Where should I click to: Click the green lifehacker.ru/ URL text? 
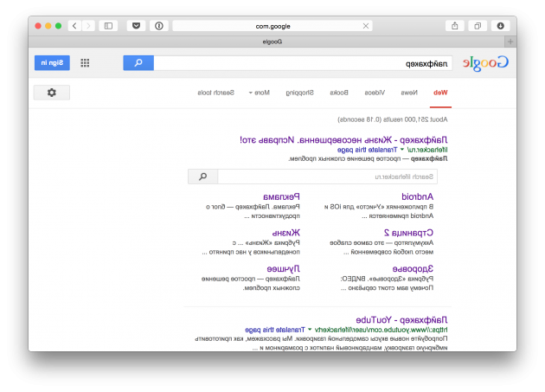pyautogui.click(x=427, y=150)
